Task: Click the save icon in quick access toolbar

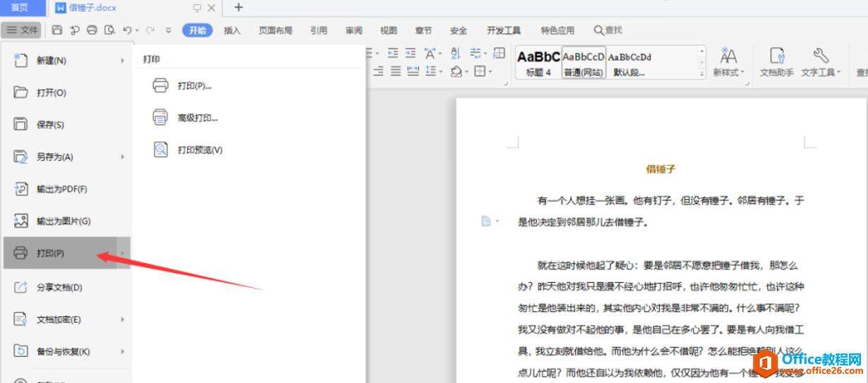Action: pyautogui.click(x=57, y=30)
